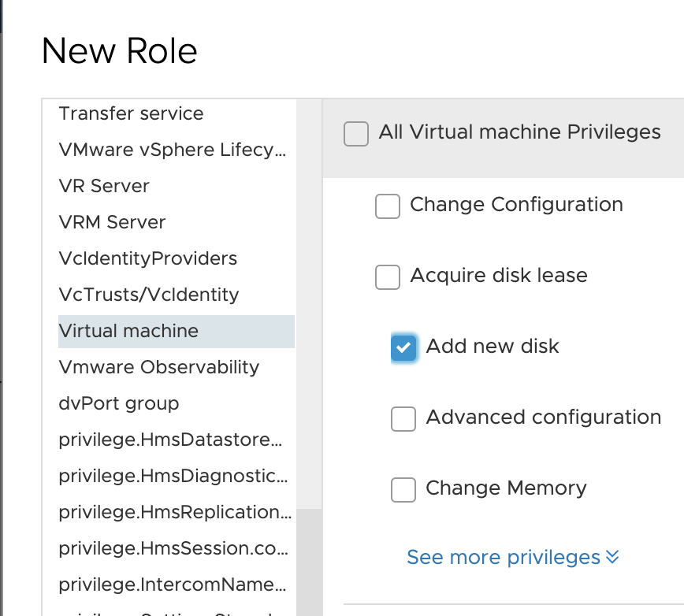Uncheck the Add new disk checkbox
The image size is (684, 616).
[x=403, y=348]
